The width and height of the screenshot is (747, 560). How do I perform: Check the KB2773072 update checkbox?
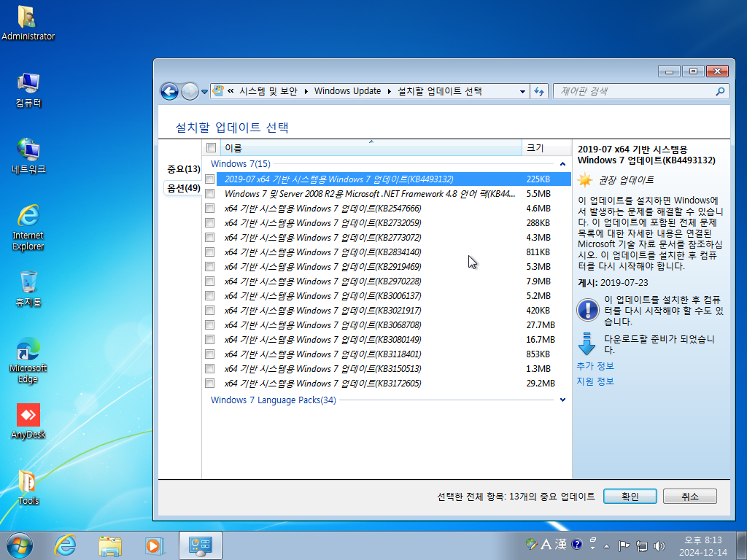point(209,237)
